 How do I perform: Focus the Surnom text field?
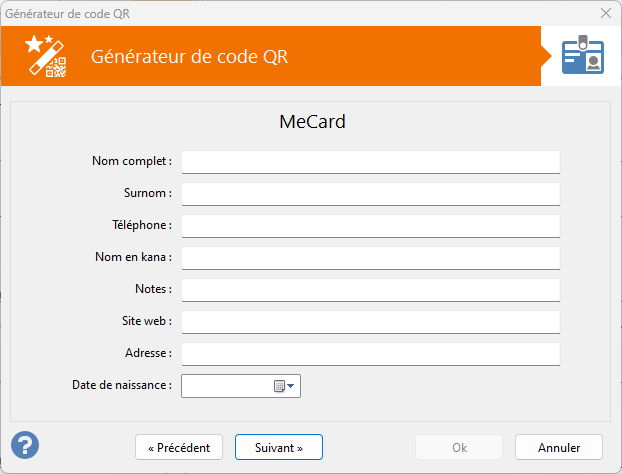pos(371,194)
